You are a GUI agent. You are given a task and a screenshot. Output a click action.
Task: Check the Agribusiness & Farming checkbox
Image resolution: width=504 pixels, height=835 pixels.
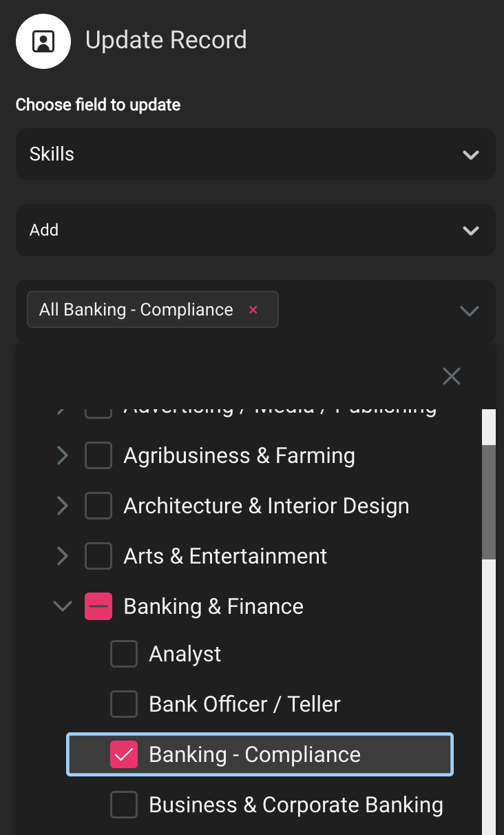[98, 455]
